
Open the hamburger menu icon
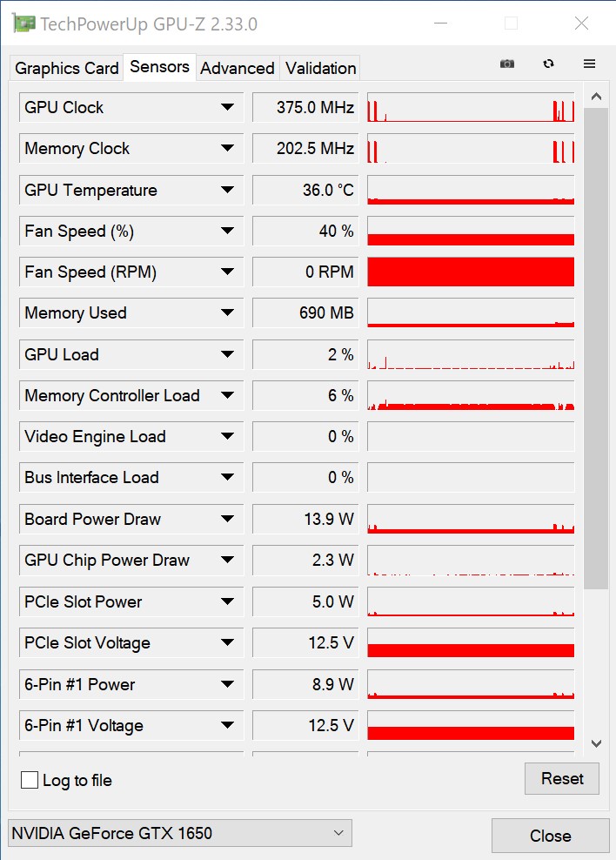pos(590,64)
